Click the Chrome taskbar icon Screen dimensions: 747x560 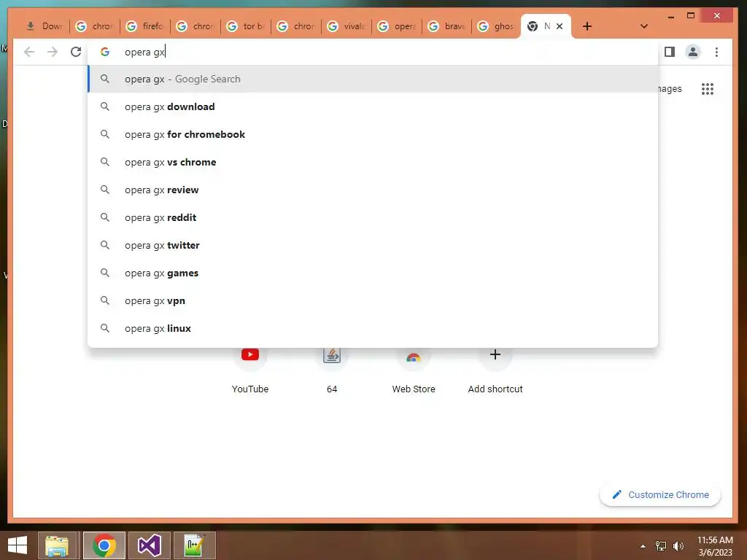tap(104, 545)
